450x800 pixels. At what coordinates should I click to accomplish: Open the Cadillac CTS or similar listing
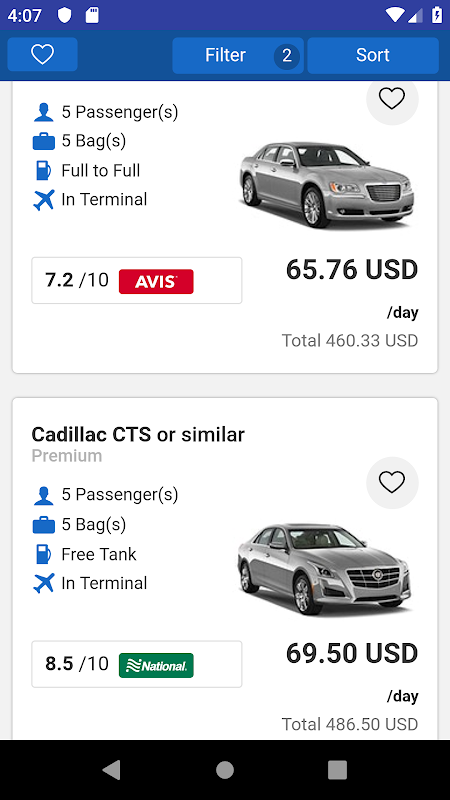tap(138, 435)
